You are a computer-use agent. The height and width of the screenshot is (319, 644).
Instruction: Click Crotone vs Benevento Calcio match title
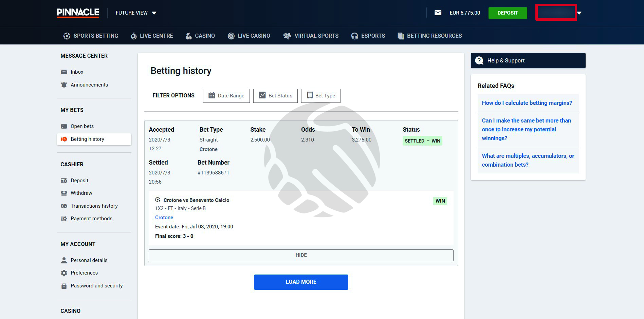pos(196,200)
